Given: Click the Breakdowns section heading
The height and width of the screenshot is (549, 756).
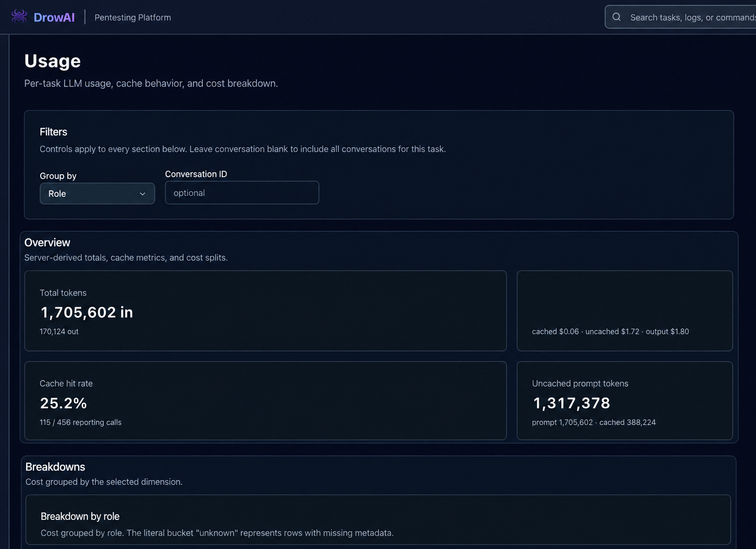Looking at the screenshot, I should tap(55, 467).
